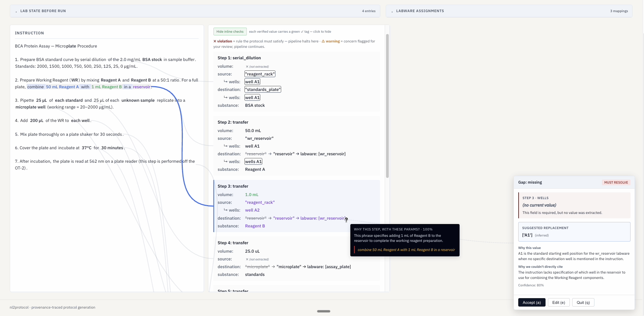
Task: Click the green '1 mL Reagent B' in the instruction
Action: click(107, 87)
